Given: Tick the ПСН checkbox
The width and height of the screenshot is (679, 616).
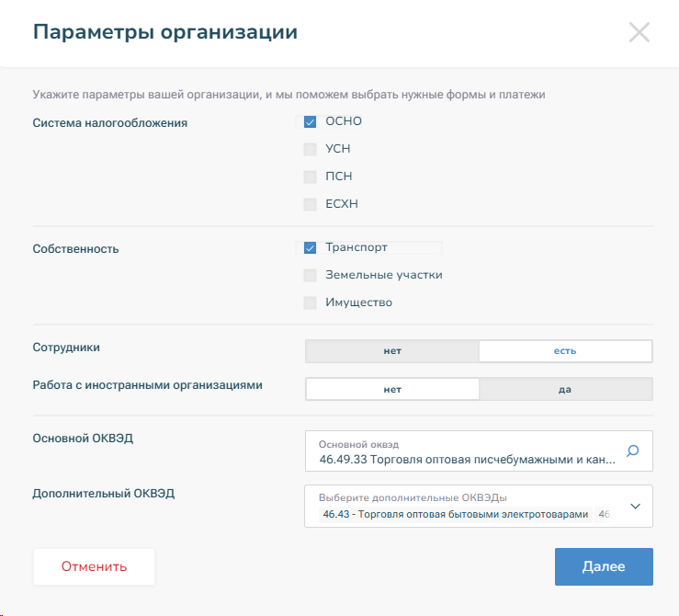Looking at the screenshot, I should tap(311, 177).
